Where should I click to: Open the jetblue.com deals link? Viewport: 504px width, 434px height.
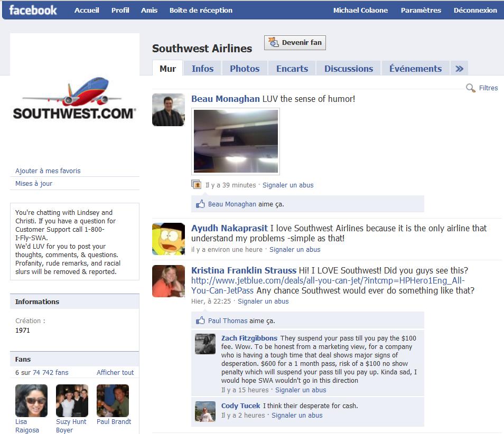(x=328, y=285)
